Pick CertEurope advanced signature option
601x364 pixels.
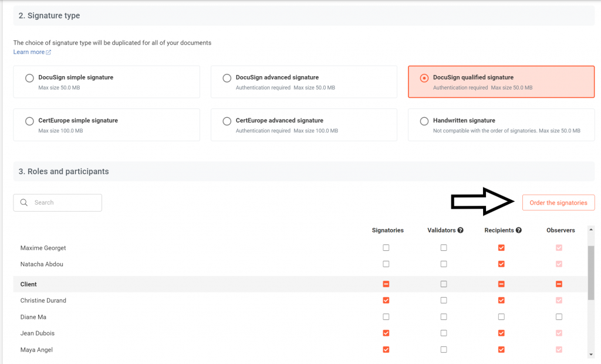pos(227,121)
